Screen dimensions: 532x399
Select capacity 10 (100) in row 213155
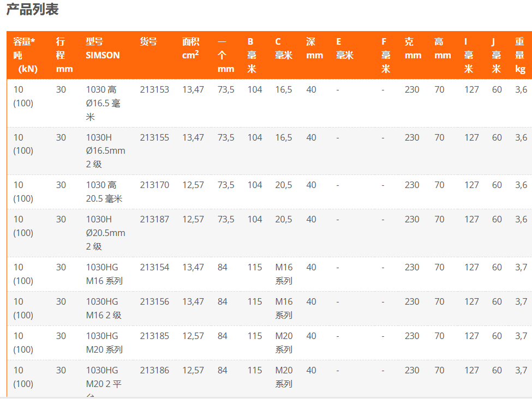[x=23, y=144]
